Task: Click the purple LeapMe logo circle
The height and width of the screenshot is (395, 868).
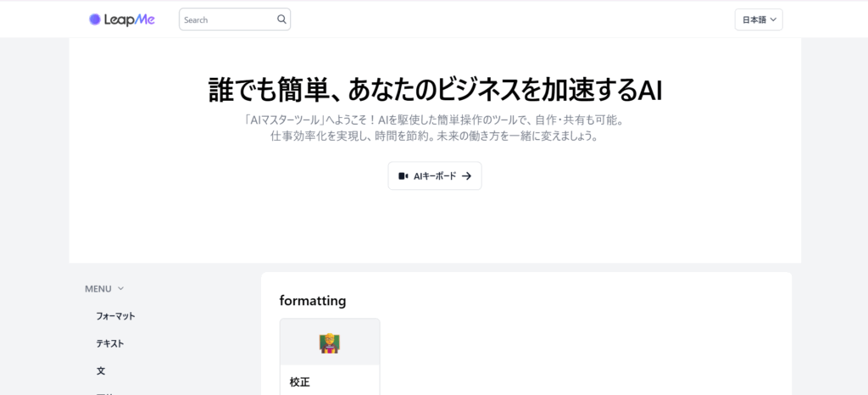Action: [95, 19]
